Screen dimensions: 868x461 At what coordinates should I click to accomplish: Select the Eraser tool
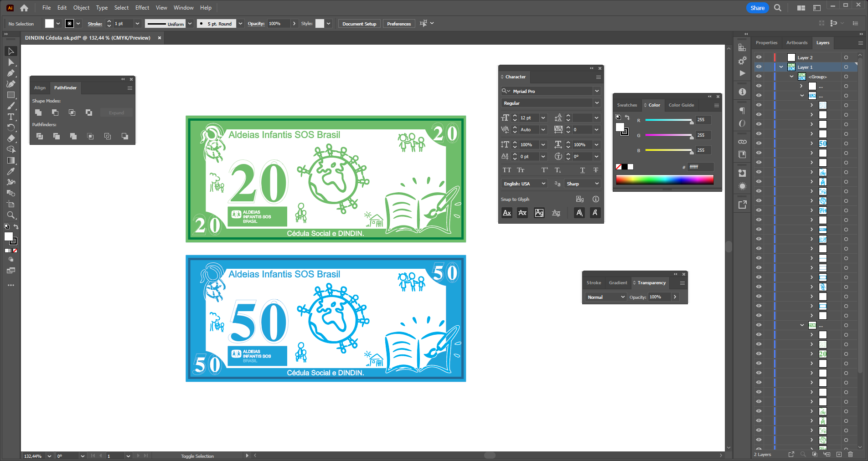coord(11,139)
